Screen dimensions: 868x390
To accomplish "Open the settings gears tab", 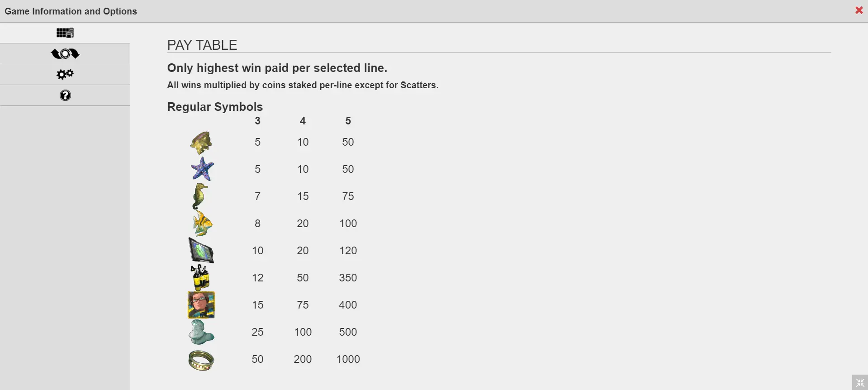I will click(x=65, y=75).
